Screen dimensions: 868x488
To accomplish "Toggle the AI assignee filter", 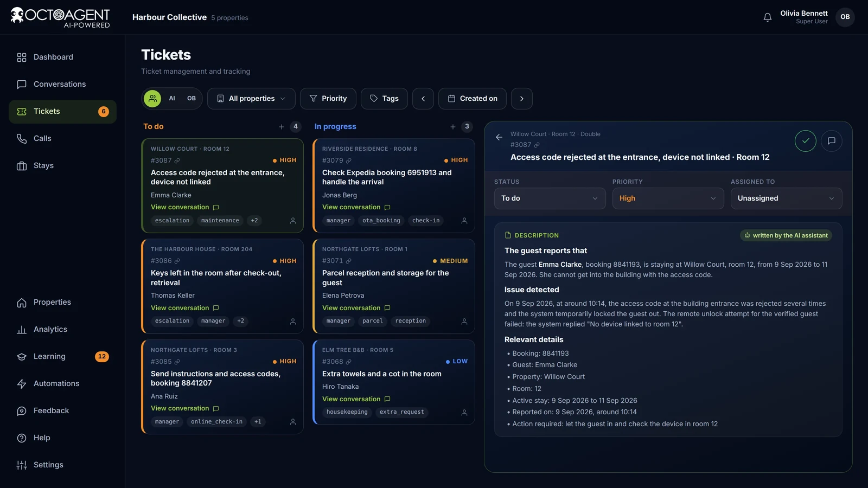I will click(172, 99).
